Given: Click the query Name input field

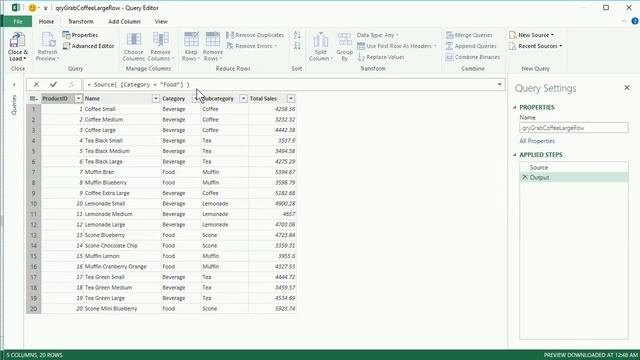Looking at the screenshot, I should (x=573, y=128).
